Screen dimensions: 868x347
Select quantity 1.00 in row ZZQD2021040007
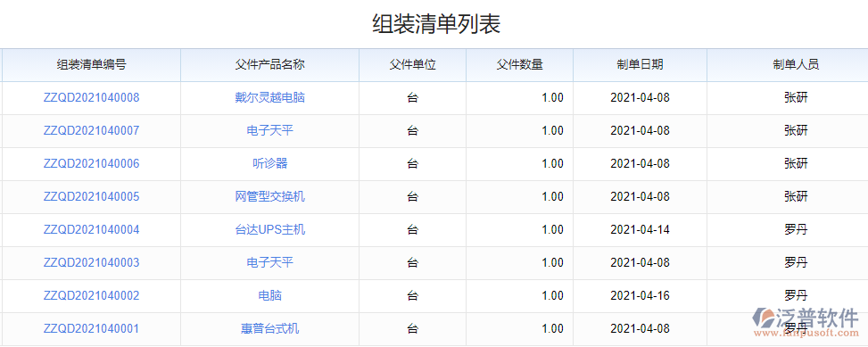[552, 130]
